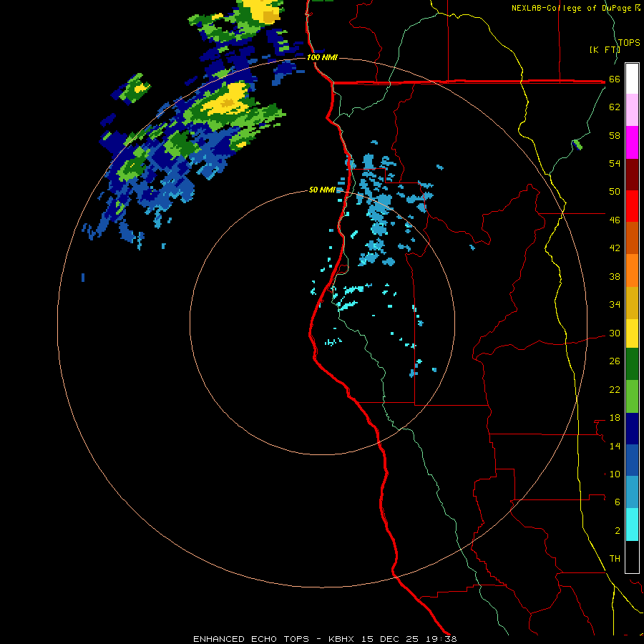Click the medium blue legend swatch
The image size is (644, 644).
(x=632, y=460)
